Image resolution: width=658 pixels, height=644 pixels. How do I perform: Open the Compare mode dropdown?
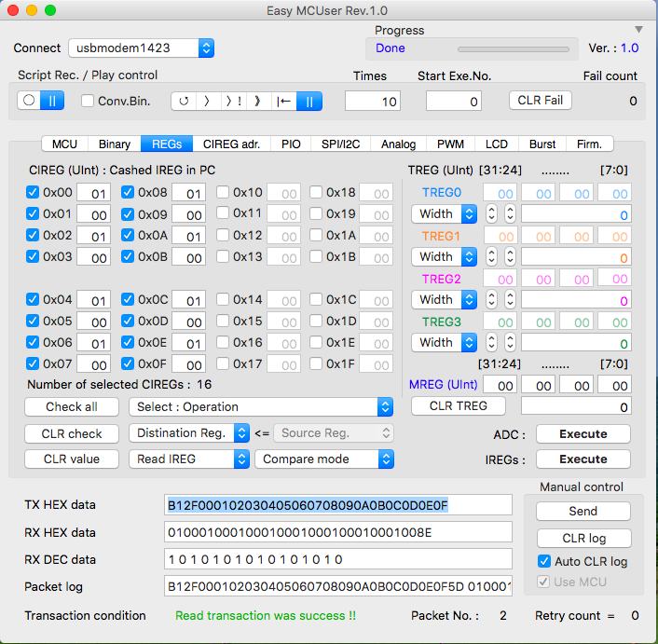(x=324, y=459)
